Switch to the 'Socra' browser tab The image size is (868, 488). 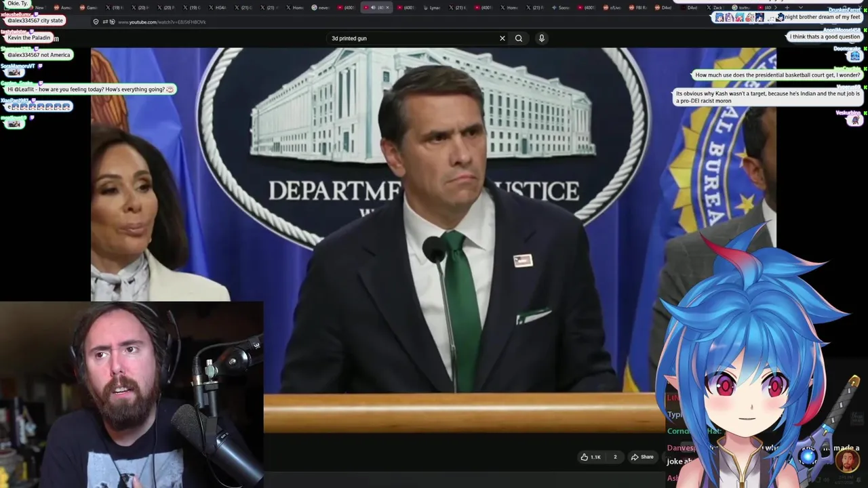[562, 7]
